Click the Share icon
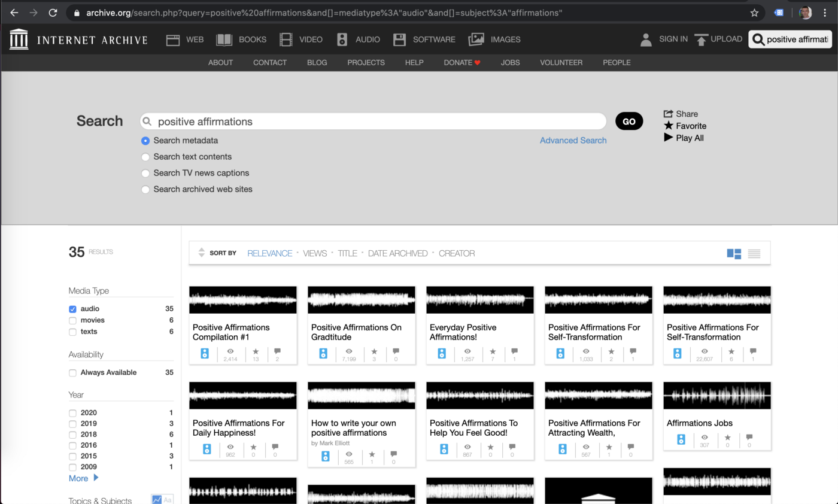 click(669, 114)
